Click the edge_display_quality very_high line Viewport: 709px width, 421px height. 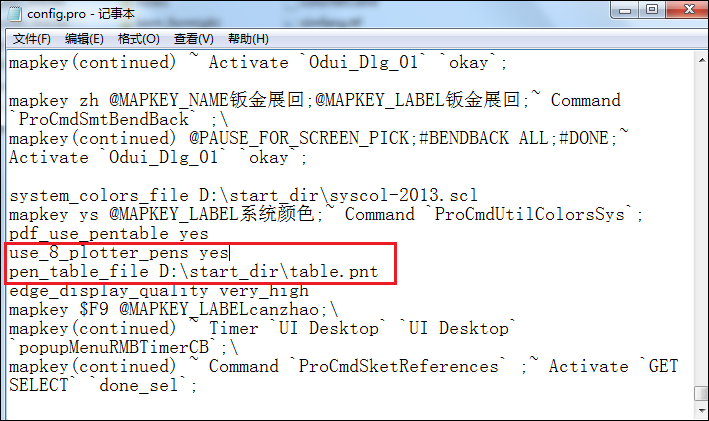tap(159, 291)
